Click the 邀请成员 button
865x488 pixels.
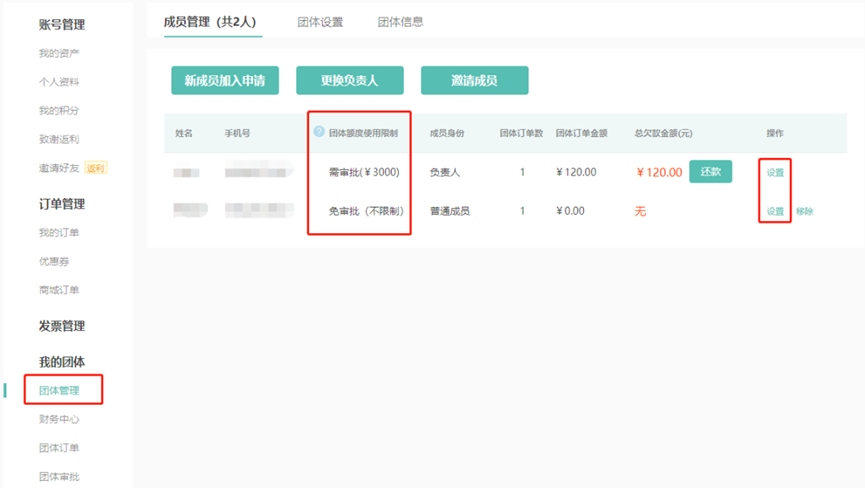click(x=474, y=80)
